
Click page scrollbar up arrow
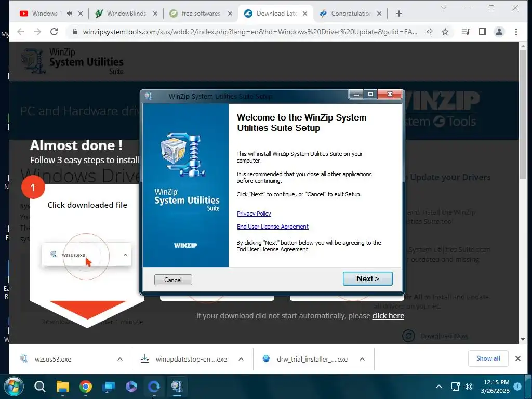point(523,46)
